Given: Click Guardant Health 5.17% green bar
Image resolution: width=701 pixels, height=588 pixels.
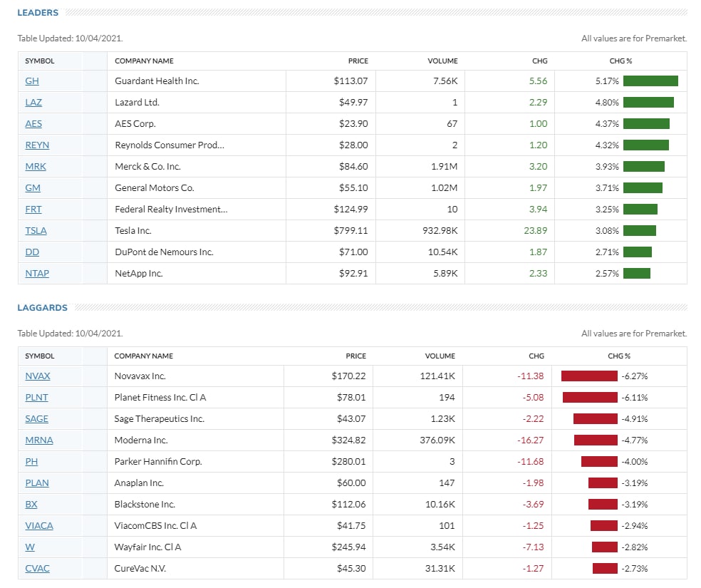Looking at the screenshot, I should click(650, 81).
